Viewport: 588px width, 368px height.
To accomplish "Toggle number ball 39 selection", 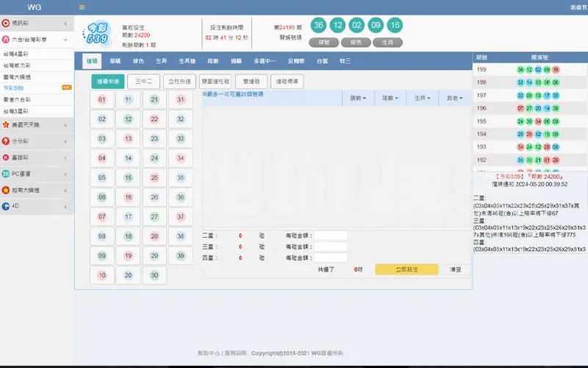I will (x=179, y=255).
